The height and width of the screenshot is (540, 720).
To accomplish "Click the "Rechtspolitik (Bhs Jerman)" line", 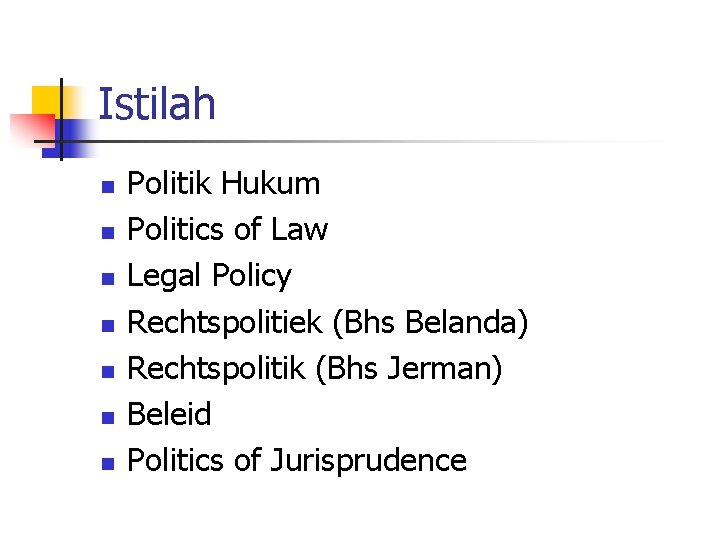I will click(x=315, y=369).
